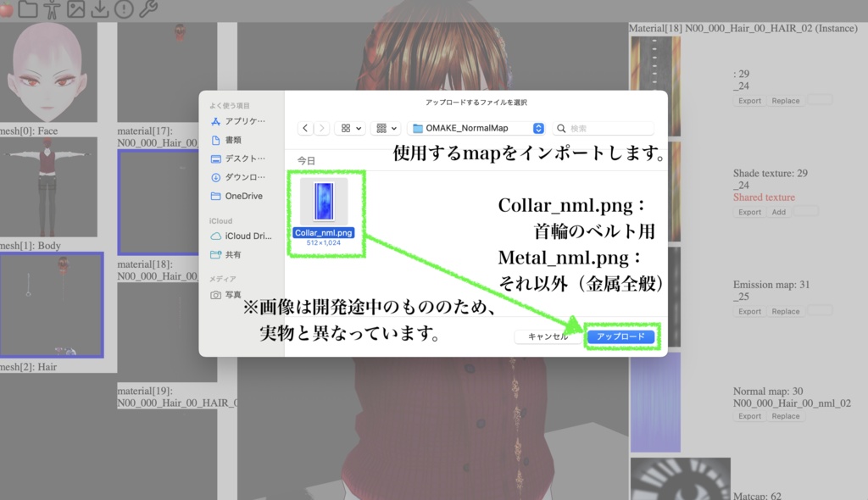Click Replace under Emission map
Viewport: 868px width, 500px height.
click(784, 311)
